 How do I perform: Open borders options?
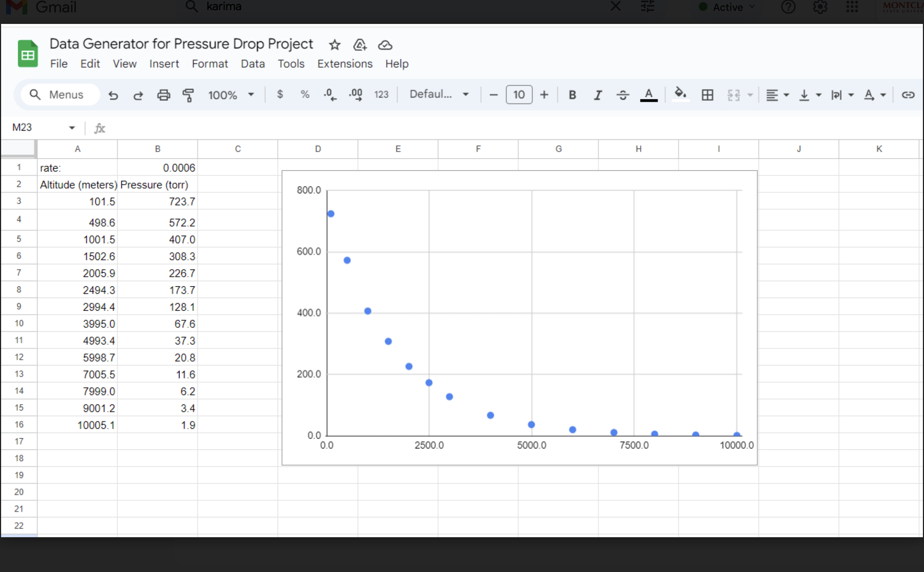pos(707,95)
